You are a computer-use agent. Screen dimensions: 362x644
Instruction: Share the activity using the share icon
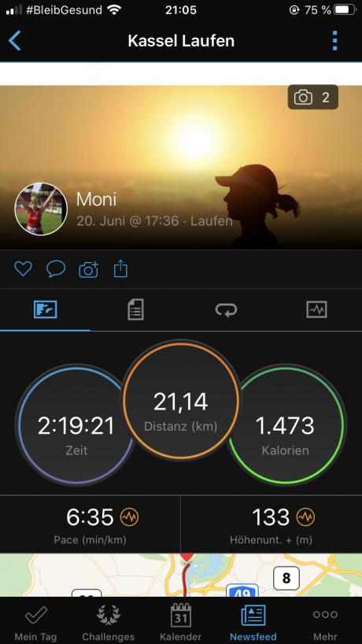coord(120,269)
